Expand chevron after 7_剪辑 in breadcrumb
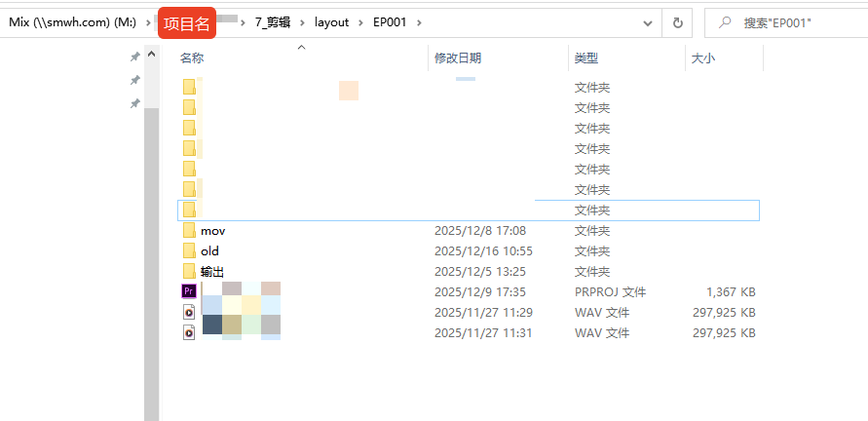The height and width of the screenshot is (421, 868). 302,22
